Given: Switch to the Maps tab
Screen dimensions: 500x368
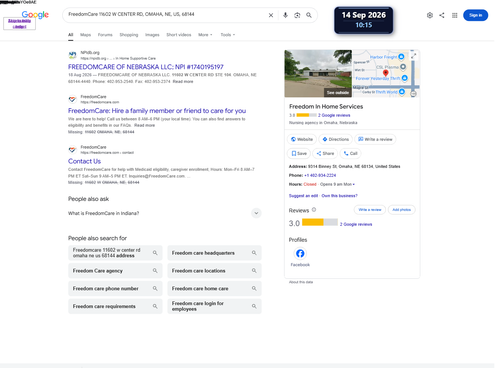Looking at the screenshot, I should pos(85,35).
